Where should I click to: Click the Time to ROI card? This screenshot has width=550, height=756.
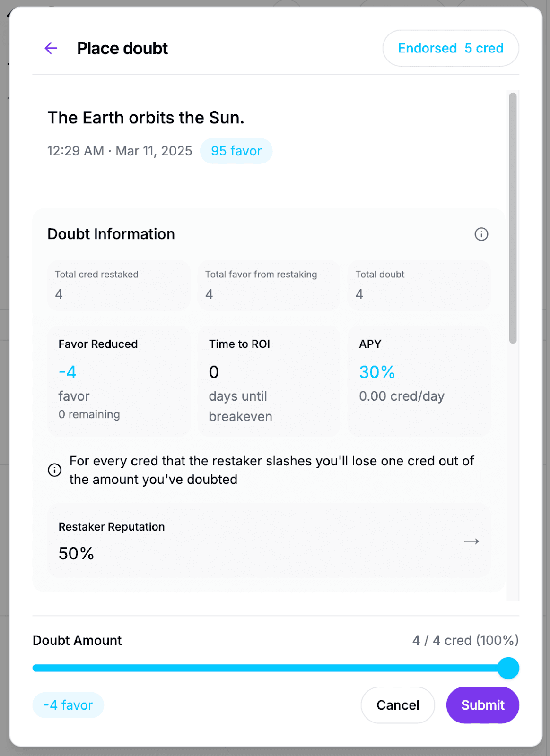point(269,381)
